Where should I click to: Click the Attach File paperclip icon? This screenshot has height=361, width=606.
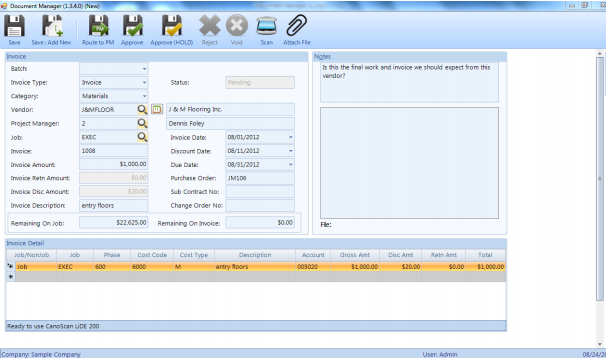[x=297, y=26]
